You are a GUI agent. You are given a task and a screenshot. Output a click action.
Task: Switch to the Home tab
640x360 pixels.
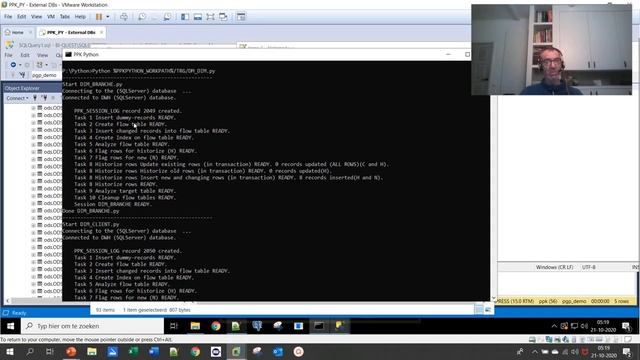[17, 32]
